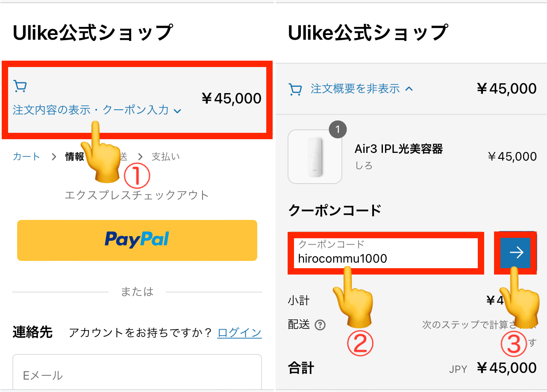
Task: Click the right Ulike公式ショップ store title
Action: (368, 33)
